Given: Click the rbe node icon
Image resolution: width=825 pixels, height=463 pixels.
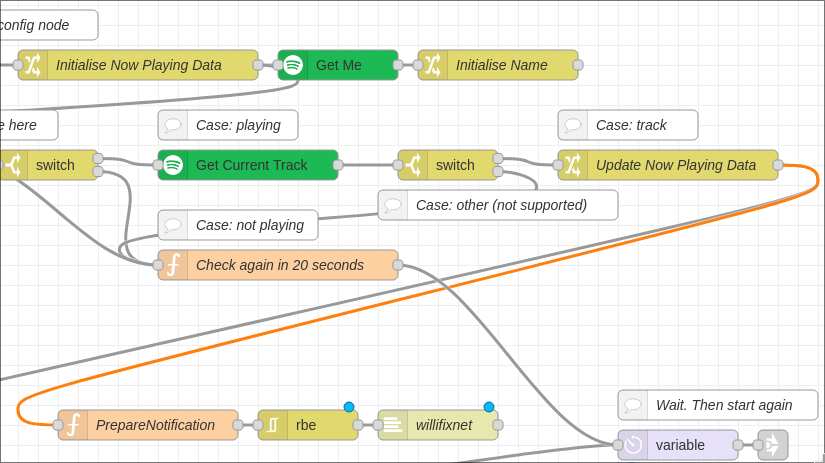Looking at the screenshot, I should [273, 425].
